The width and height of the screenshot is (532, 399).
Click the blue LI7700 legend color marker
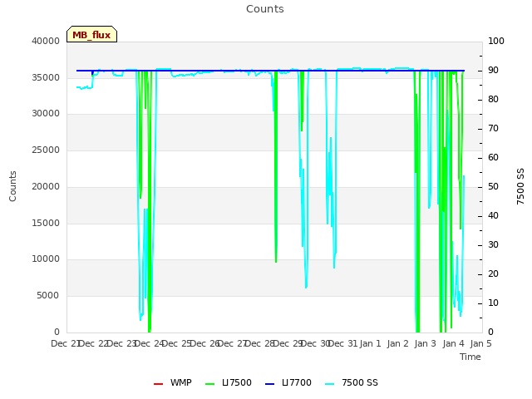tap(269, 384)
